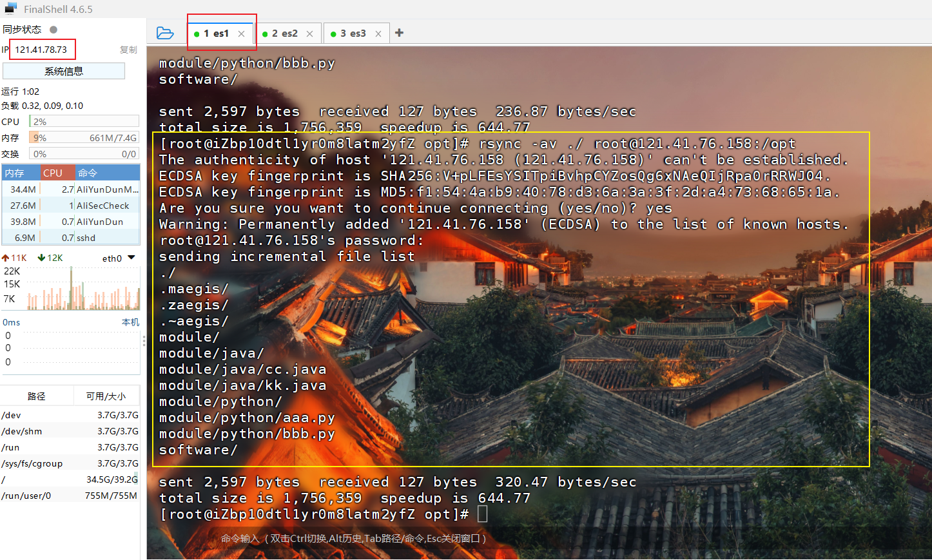Sort processes by 命令 column
The image size is (932, 560).
(x=107, y=173)
